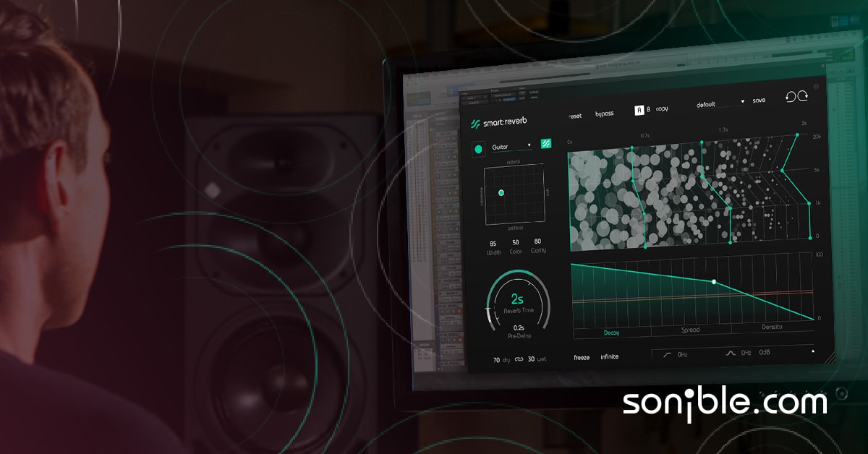Enable infinite reverb mode
Screen dimensions: 868x454
610,356
